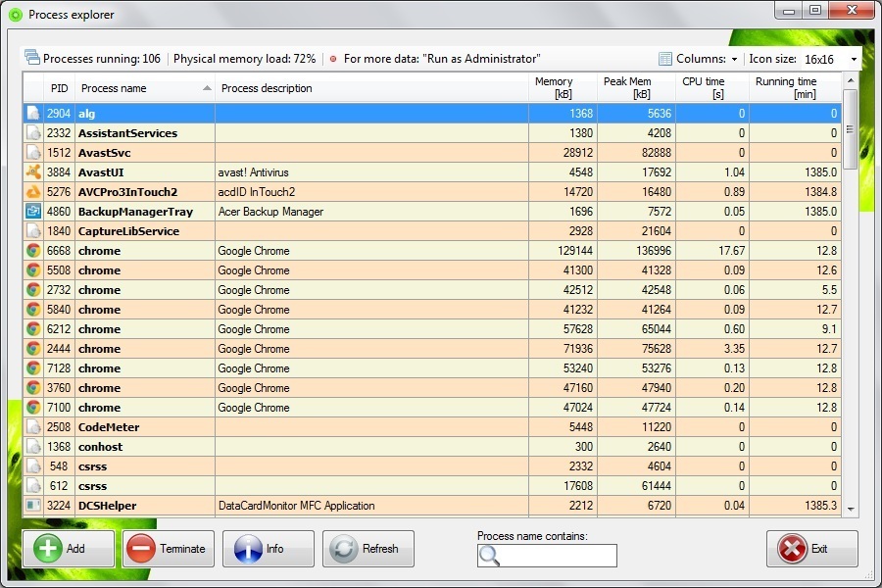Click PID 612 of csrss

tap(59, 486)
